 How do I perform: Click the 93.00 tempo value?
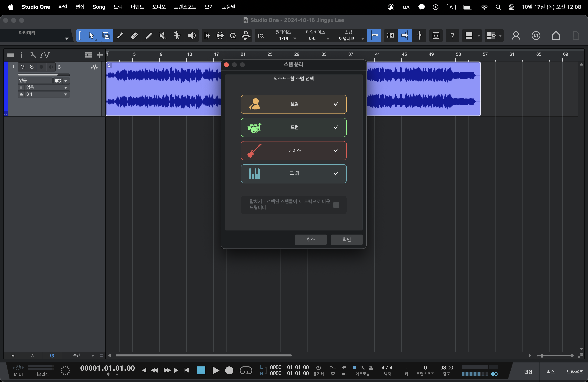446,368
